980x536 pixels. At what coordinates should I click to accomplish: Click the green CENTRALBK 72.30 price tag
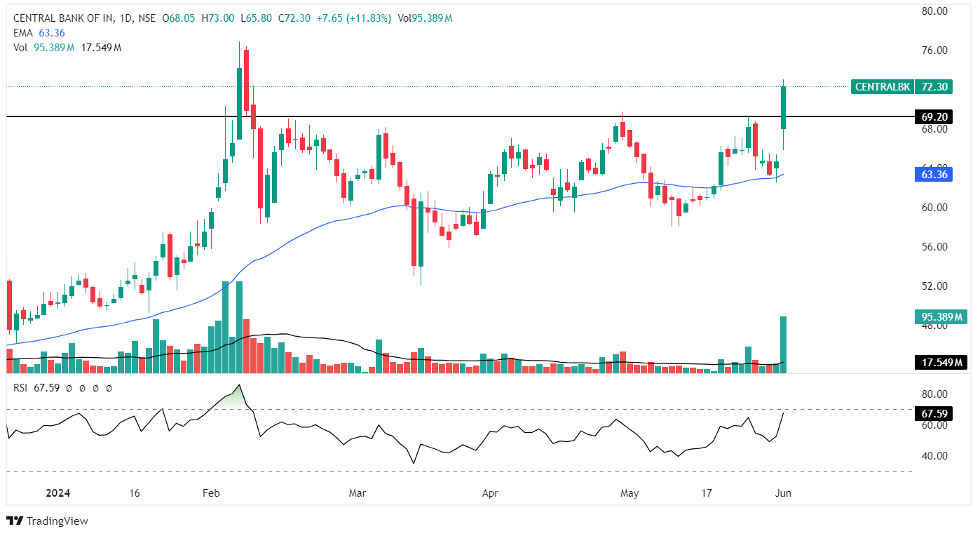(901, 87)
